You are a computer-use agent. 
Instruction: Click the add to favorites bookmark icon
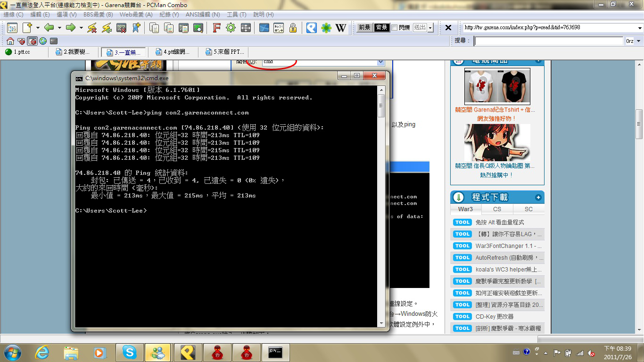coord(136,28)
